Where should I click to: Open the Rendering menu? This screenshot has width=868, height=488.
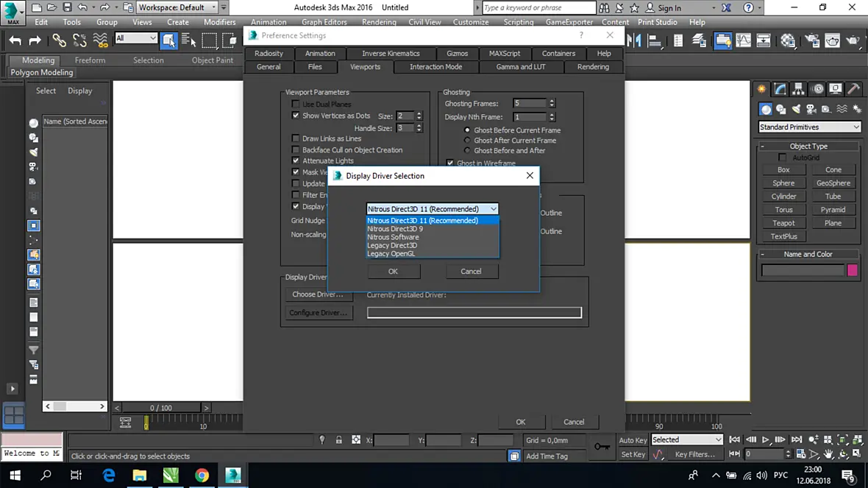(379, 22)
